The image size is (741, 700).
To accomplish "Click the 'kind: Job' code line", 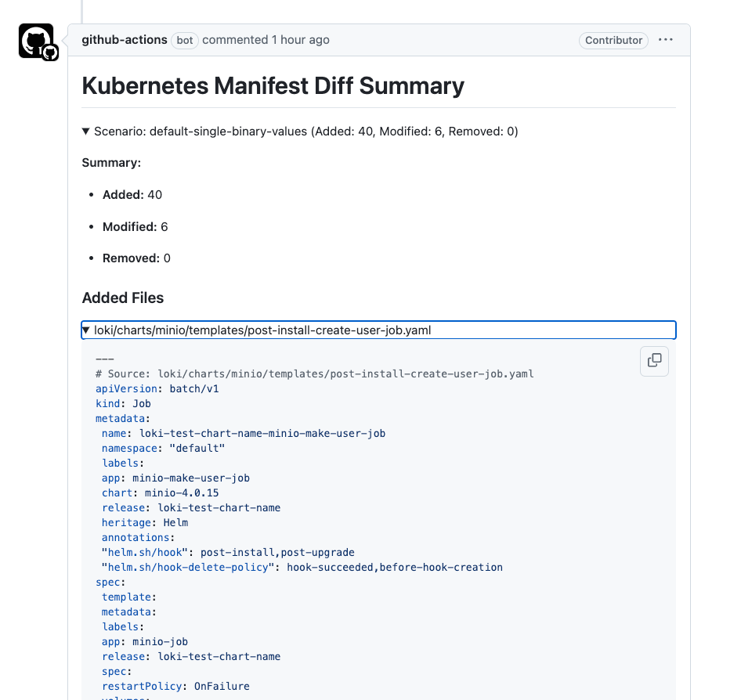I will [x=123, y=403].
